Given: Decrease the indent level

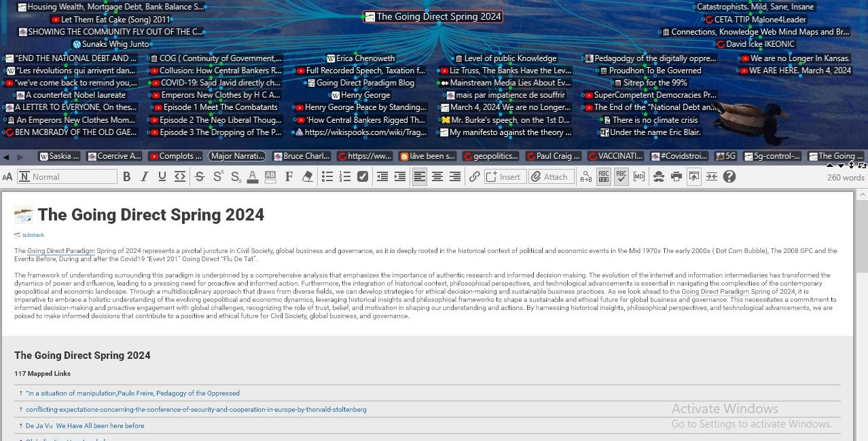Looking at the screenshot, I should tap(382, 176).
